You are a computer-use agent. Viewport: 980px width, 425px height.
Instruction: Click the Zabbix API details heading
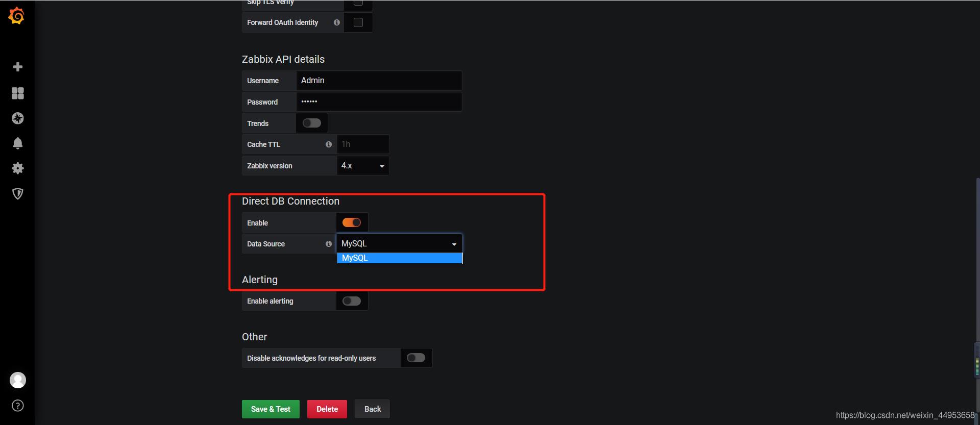283,59
